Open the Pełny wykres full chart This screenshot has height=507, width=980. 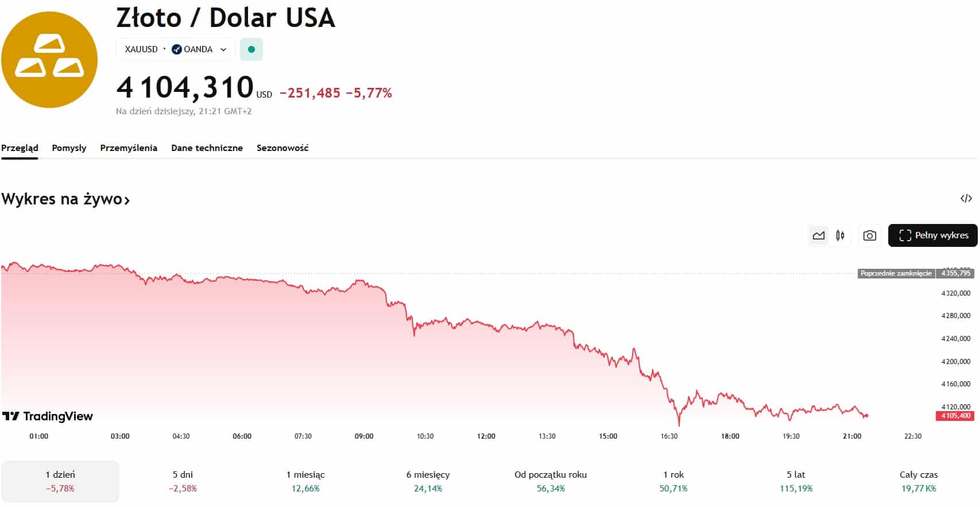point(932,235)
